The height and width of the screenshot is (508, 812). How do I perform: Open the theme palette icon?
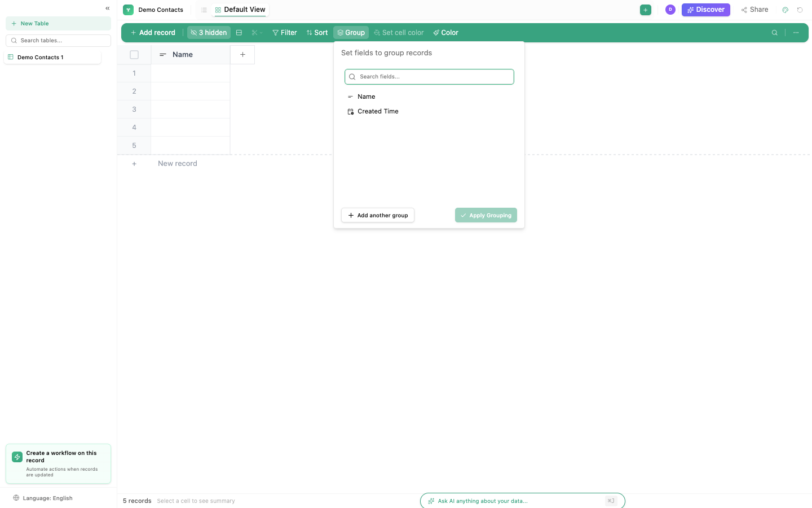pos(785,10)
